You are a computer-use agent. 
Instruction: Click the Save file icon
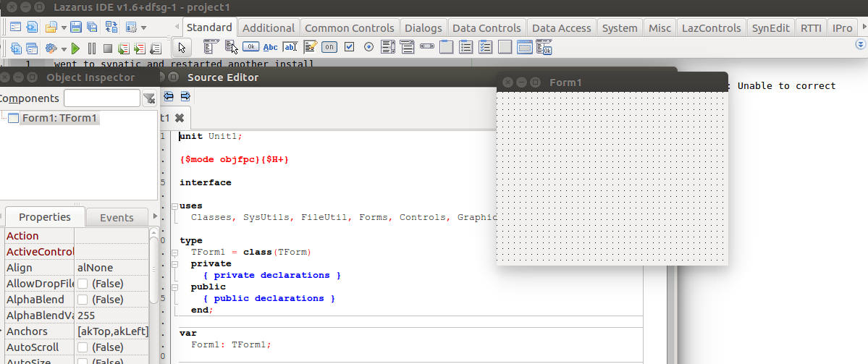coord(75,27)
